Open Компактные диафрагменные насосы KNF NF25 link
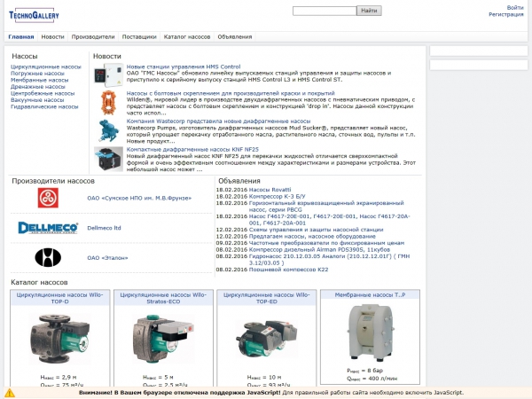 pyautogui.click(x=192, y=149)
